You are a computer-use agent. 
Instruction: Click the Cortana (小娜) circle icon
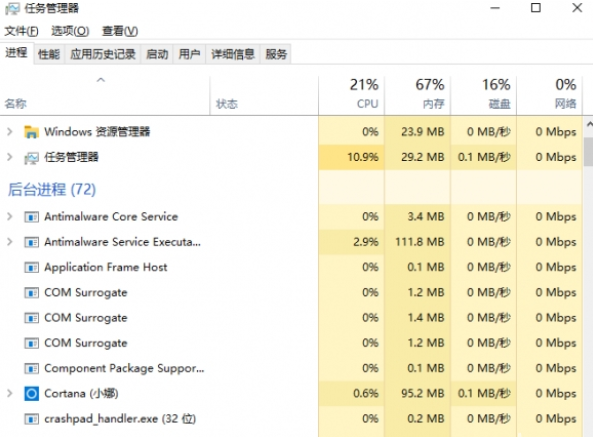click(x=31, y=394)
